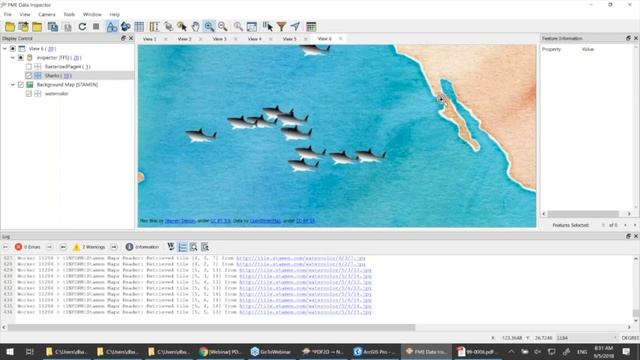Viewport: 640px width, 360px height.
Task: Toggle the Warnings filter in Log
Action: click(x=89, y=247)
